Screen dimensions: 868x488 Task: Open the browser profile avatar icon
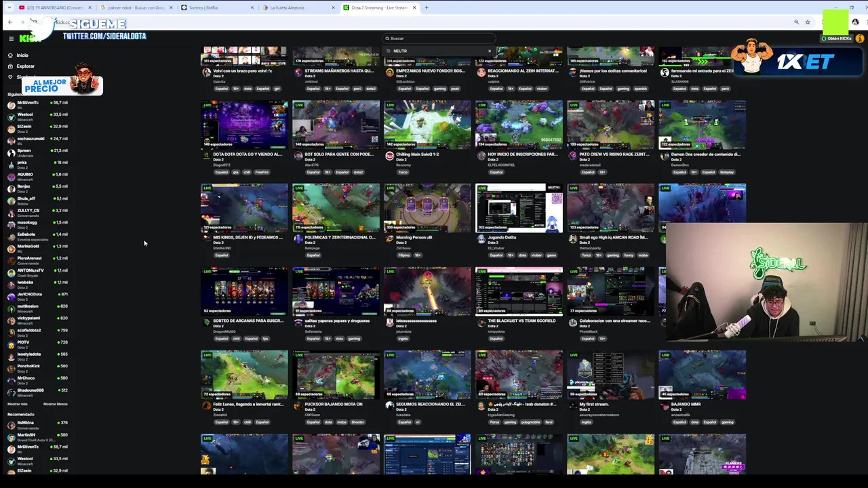pos(855,22)
